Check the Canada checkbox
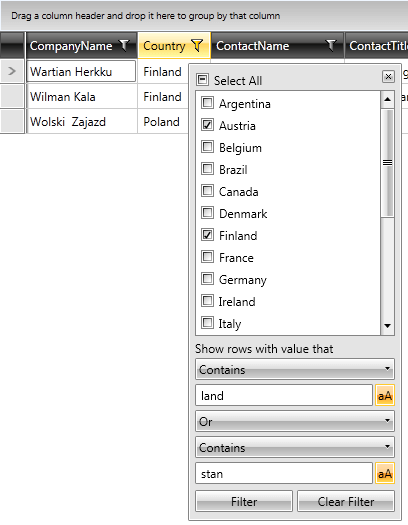 pos(207,191)
